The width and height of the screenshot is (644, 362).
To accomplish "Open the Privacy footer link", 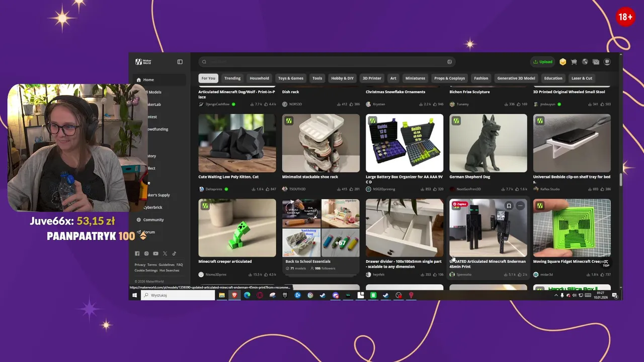I will tap(140, 264).
